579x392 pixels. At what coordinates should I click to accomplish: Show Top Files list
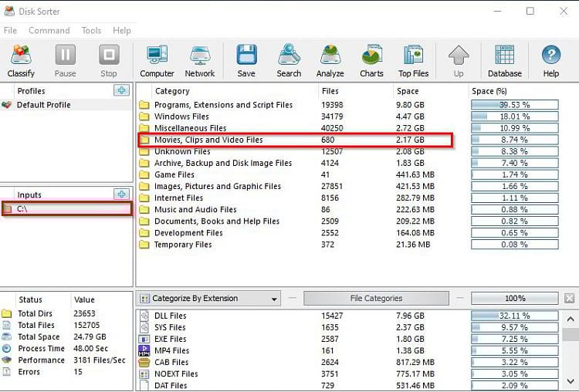point(413,60)
